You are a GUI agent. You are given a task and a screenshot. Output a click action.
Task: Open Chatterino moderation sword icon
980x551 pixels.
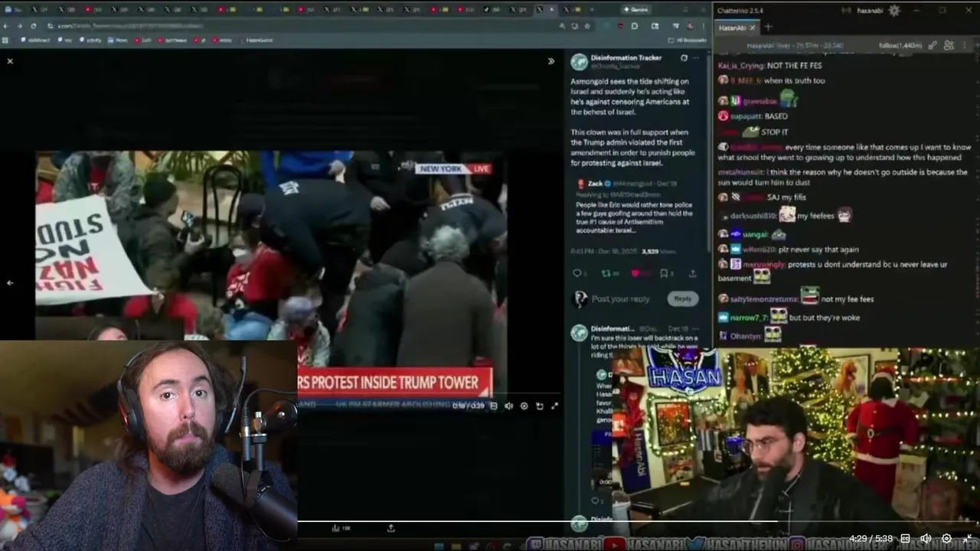coord(933,45)
